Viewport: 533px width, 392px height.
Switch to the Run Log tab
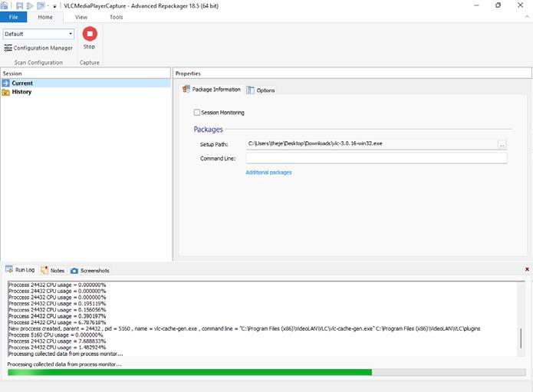[x=20, y=270]
